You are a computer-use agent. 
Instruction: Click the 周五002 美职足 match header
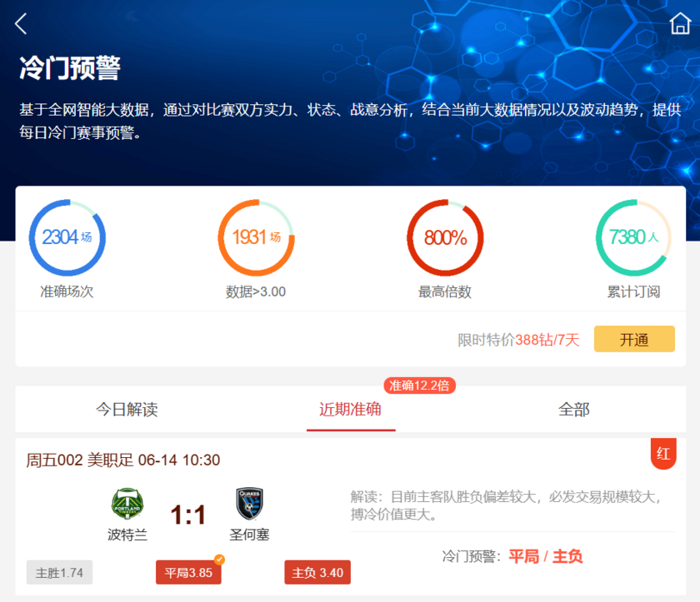coord(123,460)
